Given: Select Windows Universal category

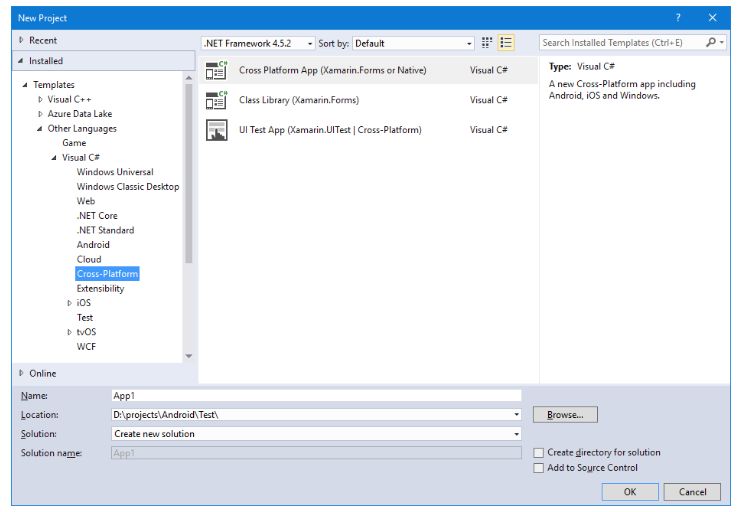Looking at the screenshot, I should (x=115, y=172).
